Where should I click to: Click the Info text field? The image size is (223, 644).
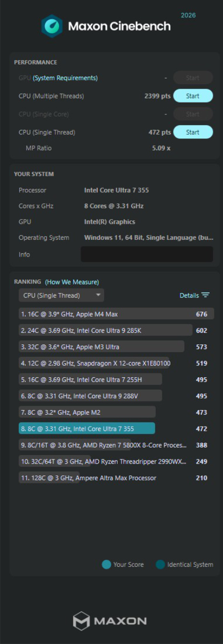[x=147, y=254]
